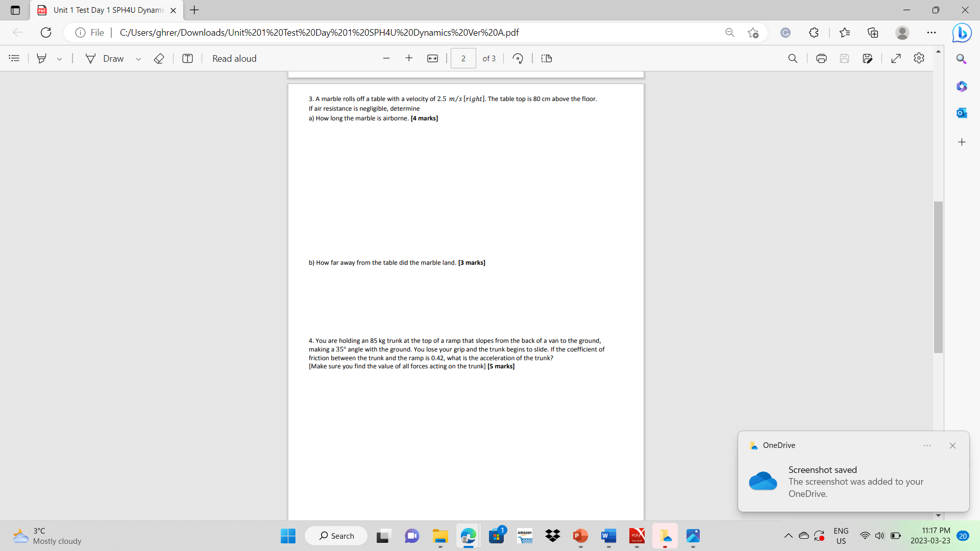Enter full screen mode

pos(897,58)
